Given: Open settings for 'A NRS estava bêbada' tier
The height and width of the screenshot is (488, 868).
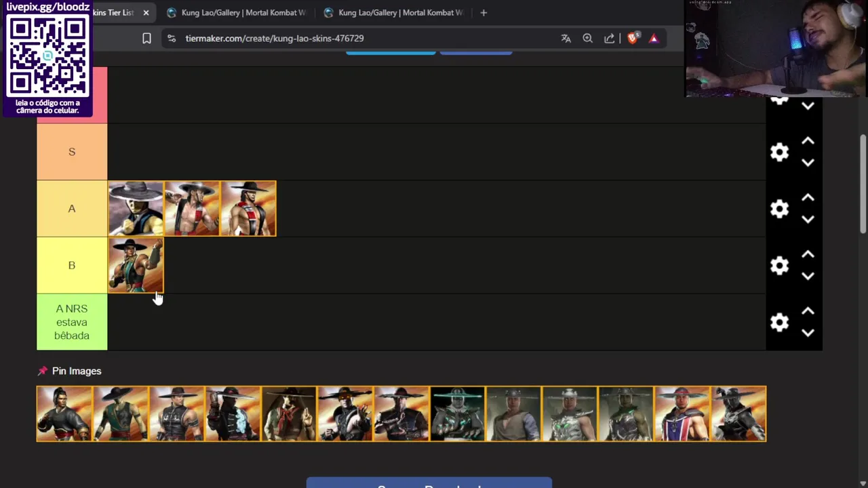Looking at the screenshot, I should point(779,323).
